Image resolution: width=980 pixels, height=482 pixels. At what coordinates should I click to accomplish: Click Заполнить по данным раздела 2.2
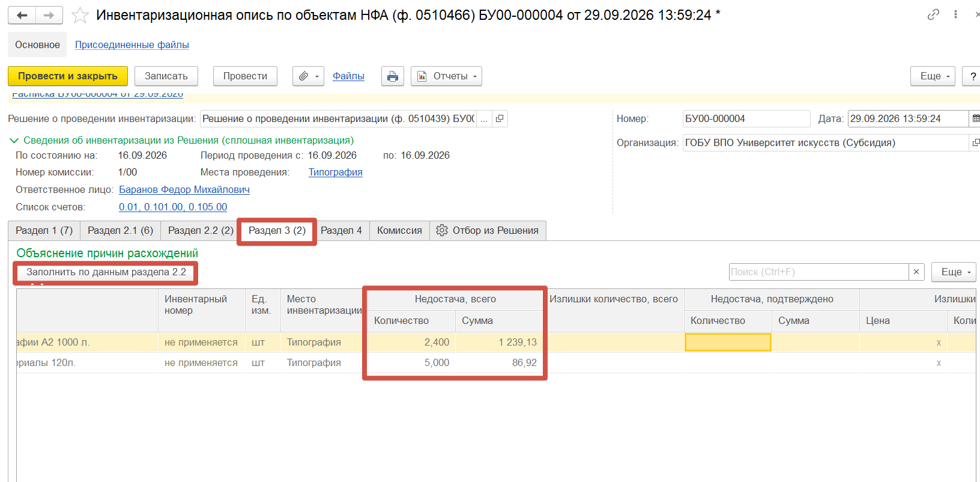coord(106,272)
